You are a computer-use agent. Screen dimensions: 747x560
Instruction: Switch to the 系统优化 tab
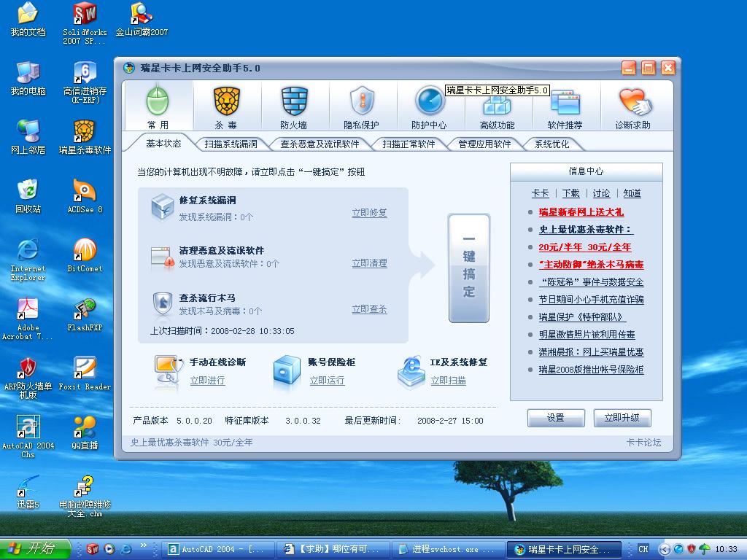coord(551,144)
